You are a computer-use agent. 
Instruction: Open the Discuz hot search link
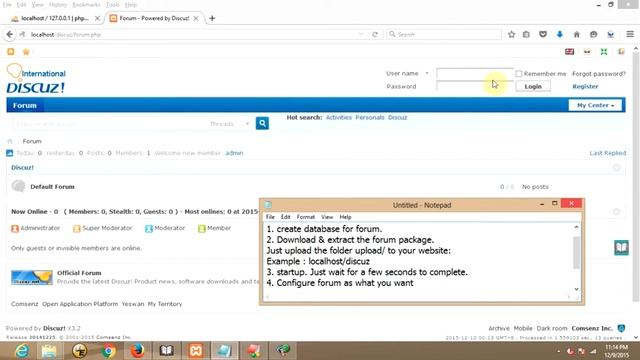[398, 118]
